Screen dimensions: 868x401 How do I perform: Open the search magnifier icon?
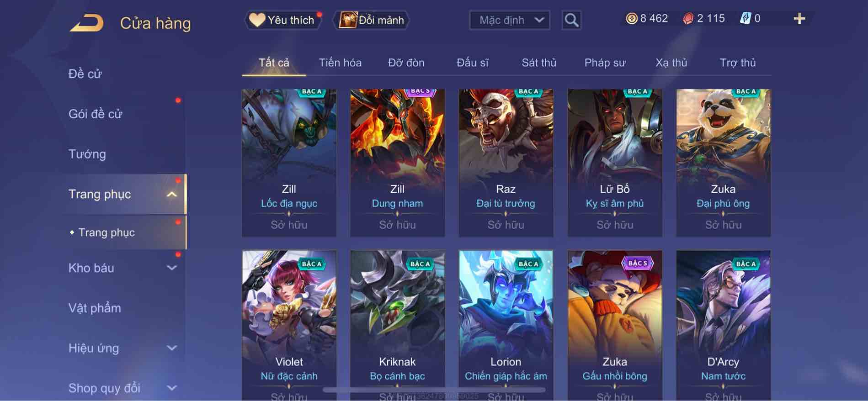[x=571, y=20]
